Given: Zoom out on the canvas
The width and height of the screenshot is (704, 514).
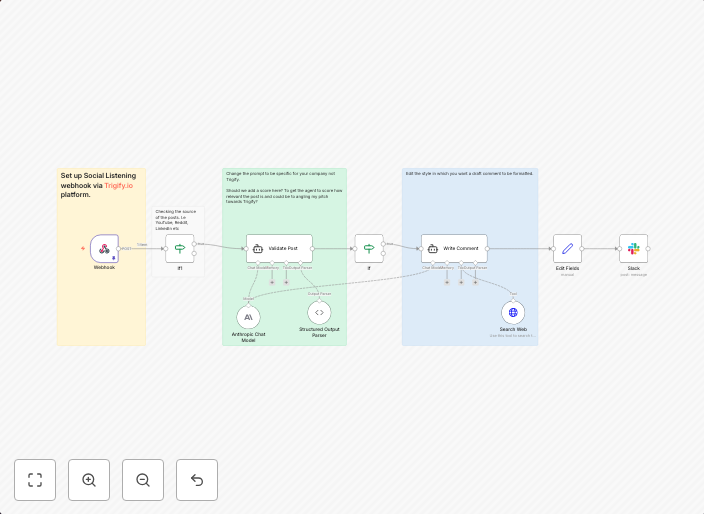Looking at the screenshot, I should [143, 480].
